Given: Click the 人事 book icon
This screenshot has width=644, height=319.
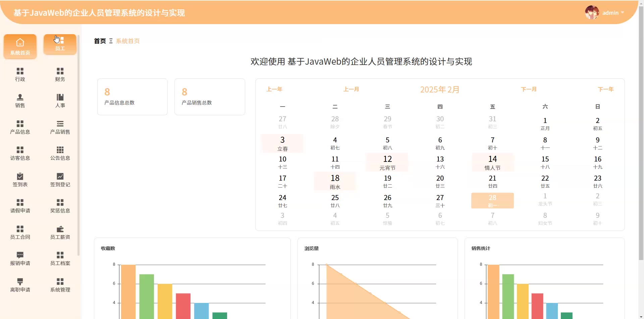Looking at the screenshot, I should tap(60, 97).
